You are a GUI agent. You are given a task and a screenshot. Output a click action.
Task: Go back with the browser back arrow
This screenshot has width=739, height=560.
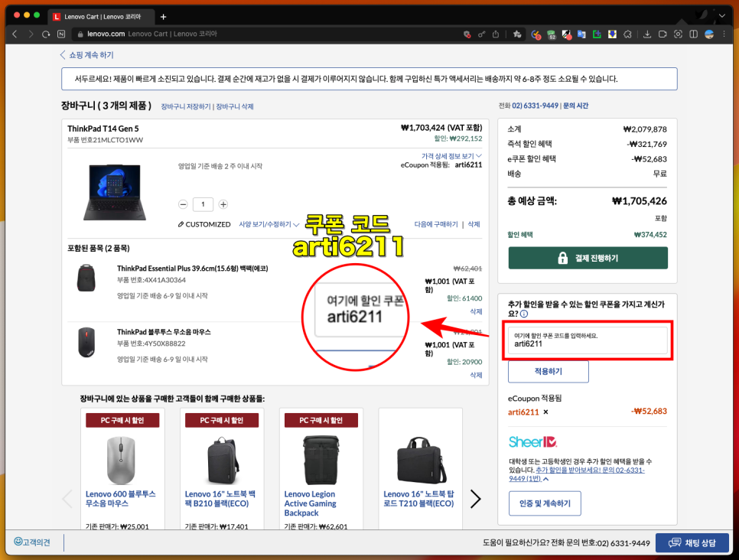(15, 34)
